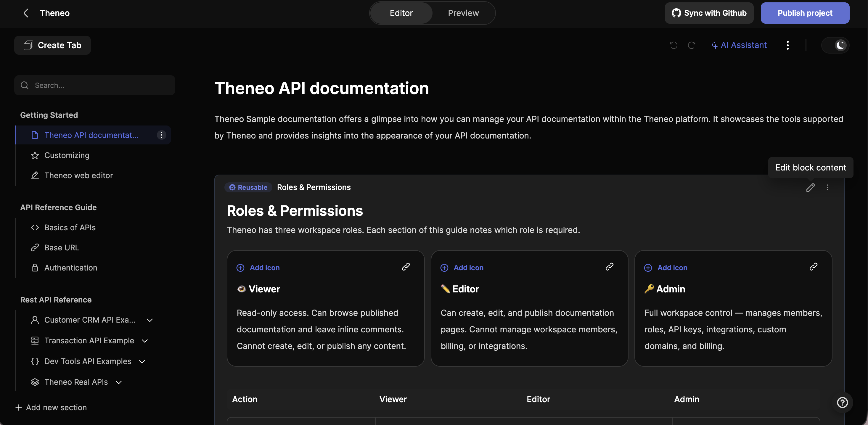868x425 pixels.
Task: Open the Customizing page
Action: (x=67, y=155)
